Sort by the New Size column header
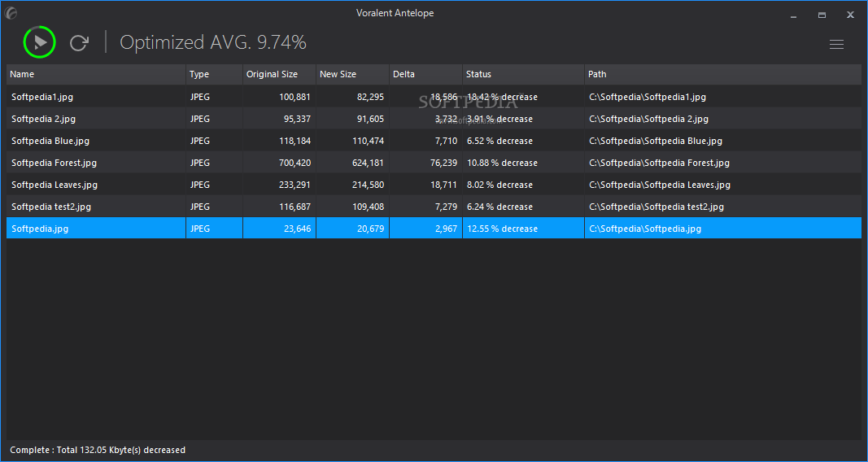 pyautogui.click(x=352, y=74)
